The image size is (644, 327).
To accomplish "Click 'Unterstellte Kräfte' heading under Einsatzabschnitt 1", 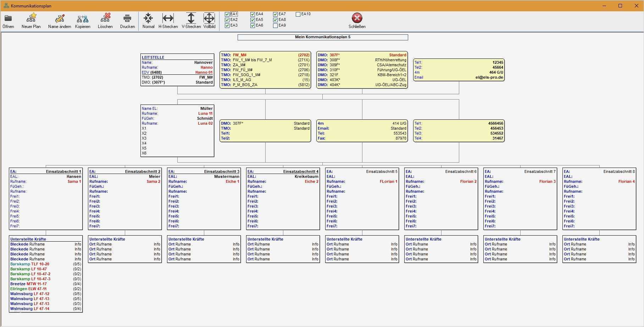I will (x=28, y=239).
